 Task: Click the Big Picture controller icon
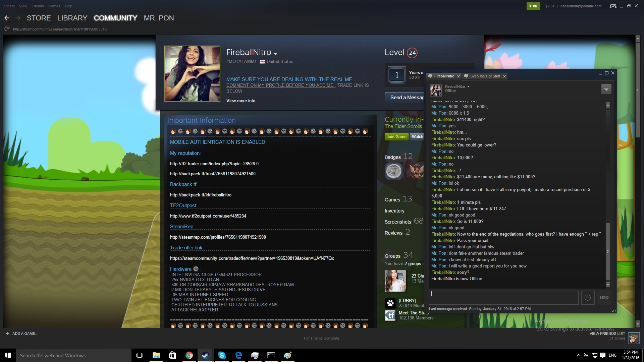click(613, 6)
